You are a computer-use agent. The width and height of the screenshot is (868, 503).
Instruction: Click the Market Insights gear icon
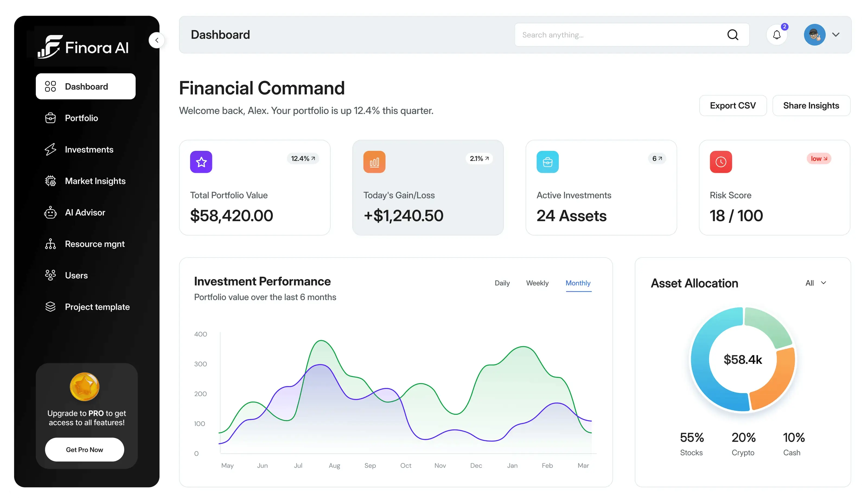(50, 181)
